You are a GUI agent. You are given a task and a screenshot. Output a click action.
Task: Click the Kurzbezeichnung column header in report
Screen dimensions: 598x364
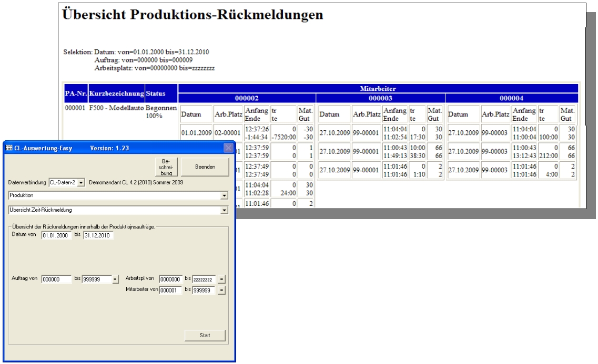point(117,93)
